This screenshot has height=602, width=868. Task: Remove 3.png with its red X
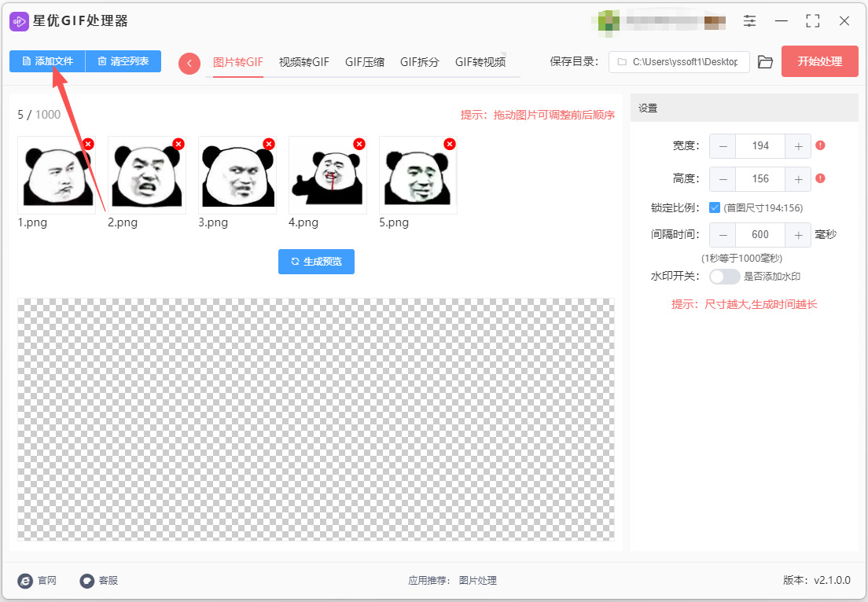[269, 144]
